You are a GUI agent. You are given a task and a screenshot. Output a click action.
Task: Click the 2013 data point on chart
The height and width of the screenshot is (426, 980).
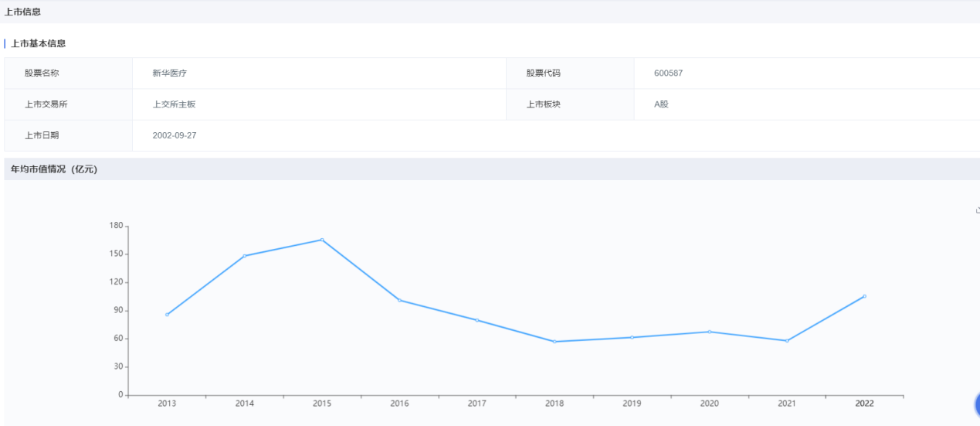(x=167, y=315)
